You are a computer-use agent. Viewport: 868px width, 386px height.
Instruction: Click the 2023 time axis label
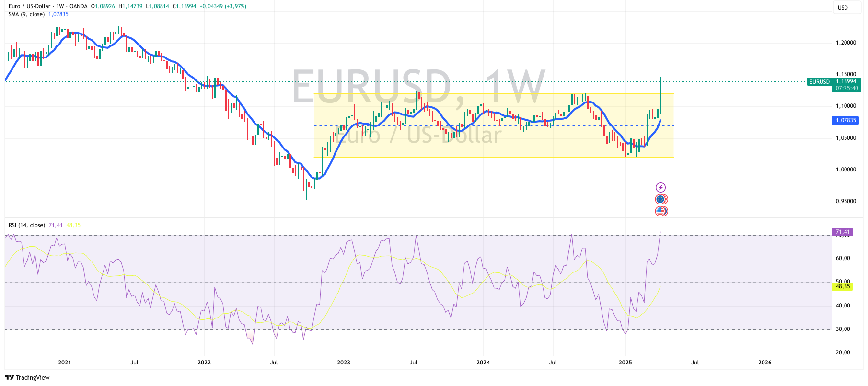point(344,363)
